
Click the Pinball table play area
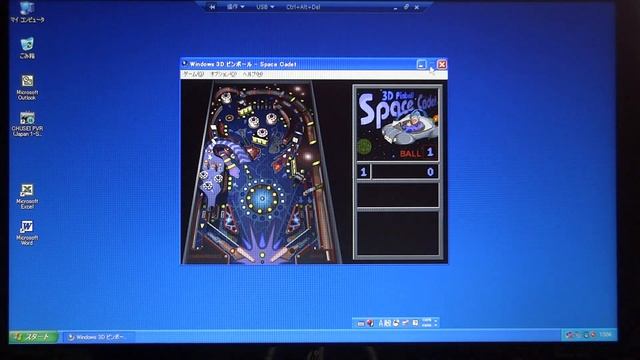[262, 172]
